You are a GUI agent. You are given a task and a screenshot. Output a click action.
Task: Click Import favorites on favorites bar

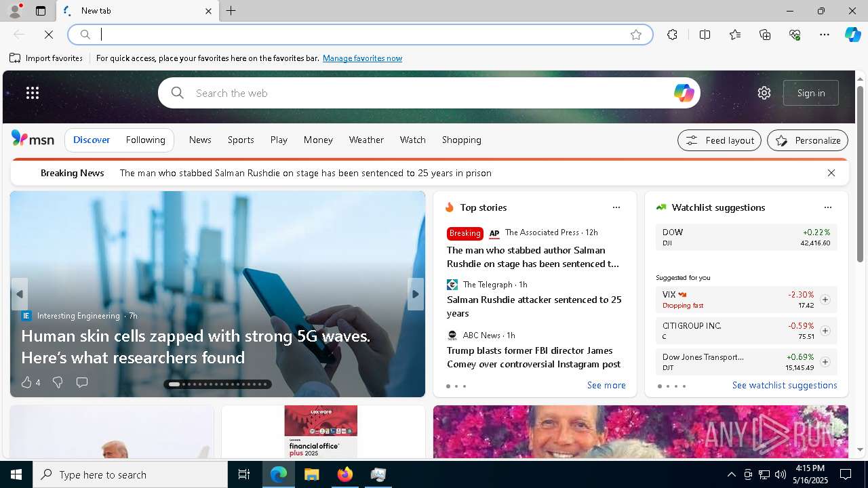pos(46,58)
